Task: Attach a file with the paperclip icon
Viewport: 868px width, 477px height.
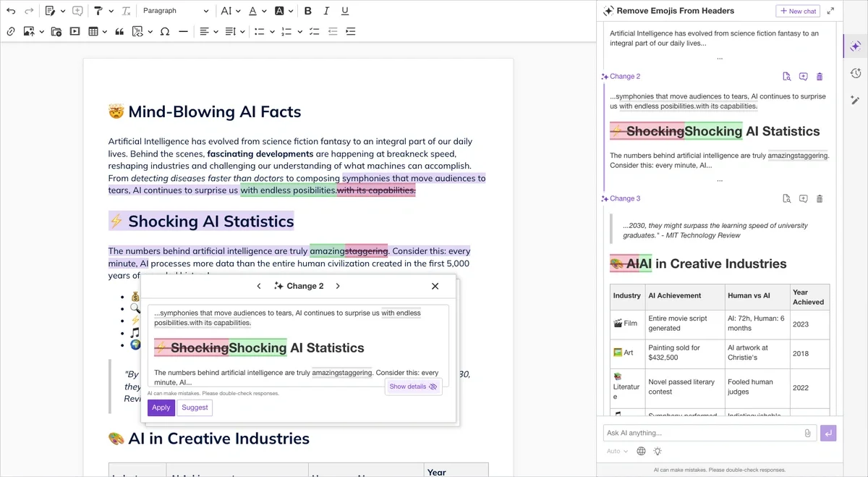Action: coord(807,433)
